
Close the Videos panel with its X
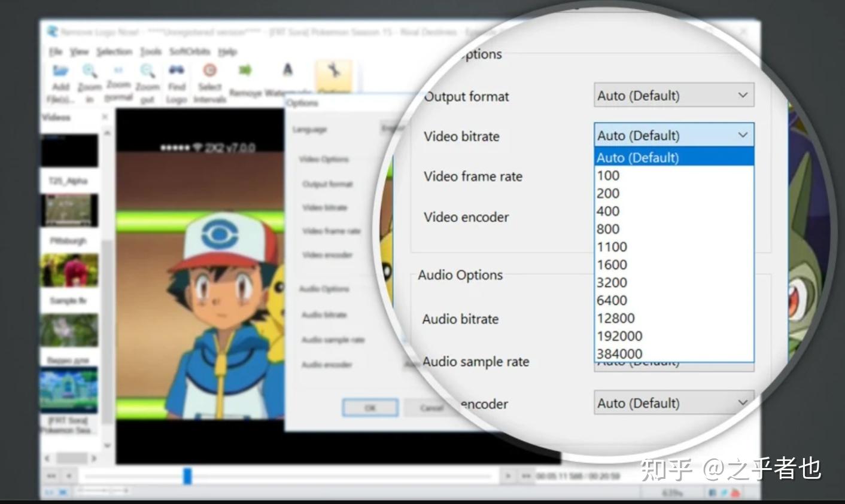point(105,117)
